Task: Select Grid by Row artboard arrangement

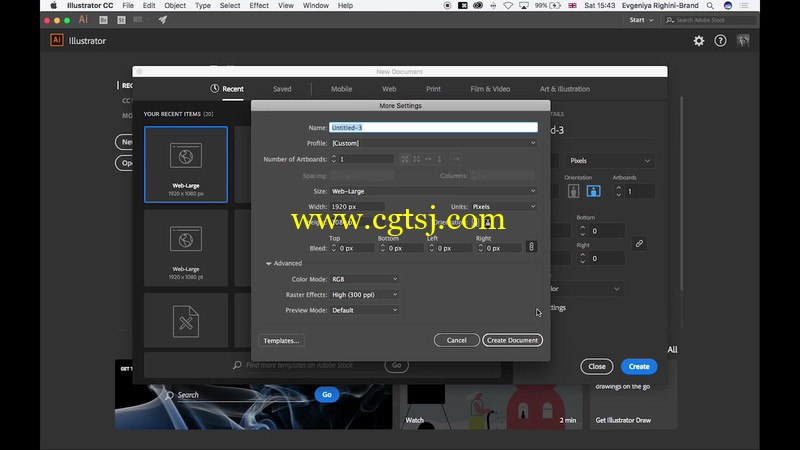Action: (x=405, y=159)
